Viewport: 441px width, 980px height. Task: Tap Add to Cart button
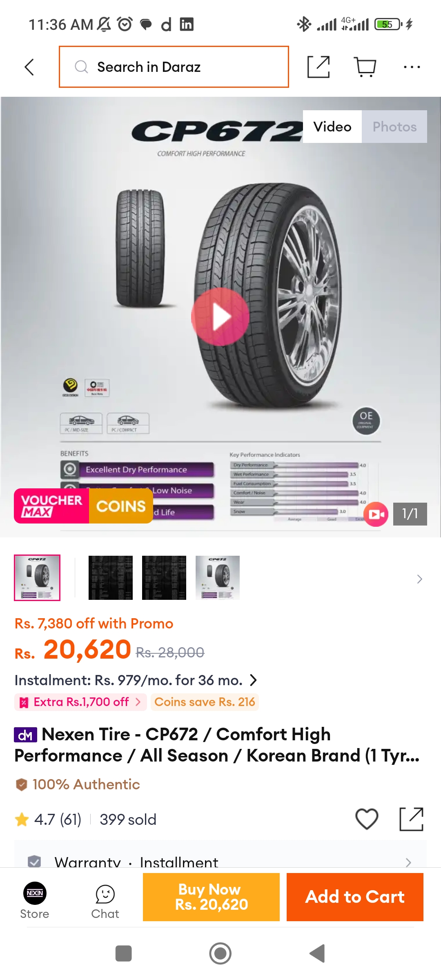point(355,897)
